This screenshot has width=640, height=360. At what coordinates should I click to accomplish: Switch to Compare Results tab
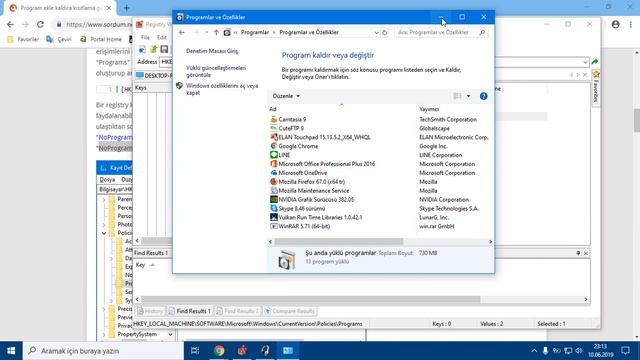[290, 311]
